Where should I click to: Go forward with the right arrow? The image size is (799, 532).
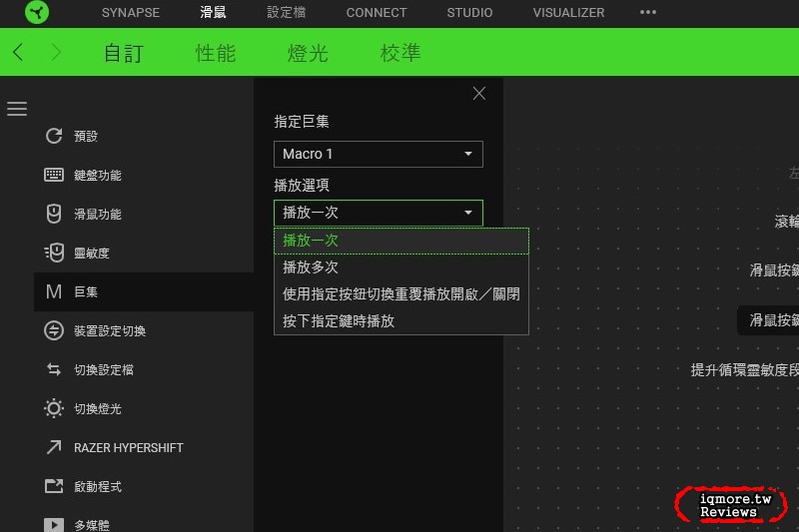coord(56,53)
